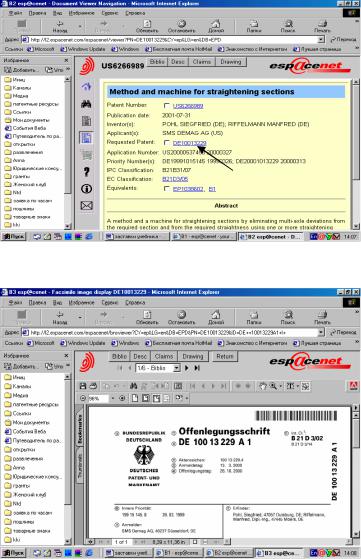Click the Acrobat single page layout icon near zoom field
Screen dimensions: 361x559
135,398
